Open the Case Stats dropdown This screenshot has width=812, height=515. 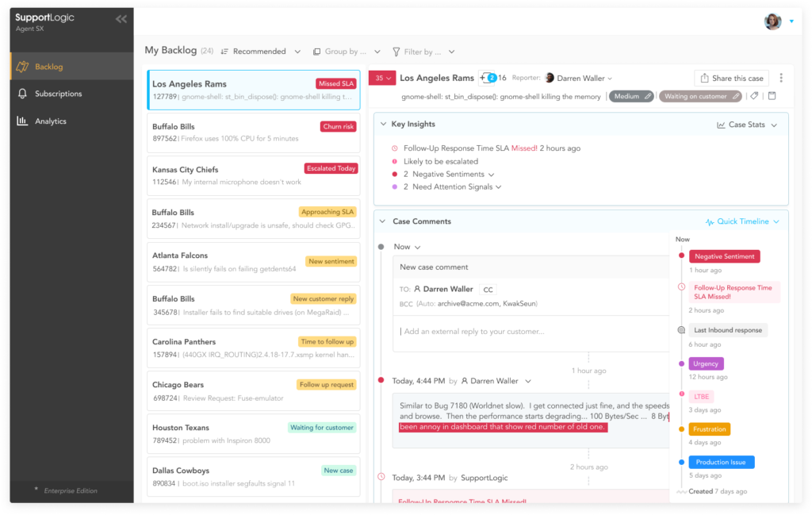(x=747, y=125)
